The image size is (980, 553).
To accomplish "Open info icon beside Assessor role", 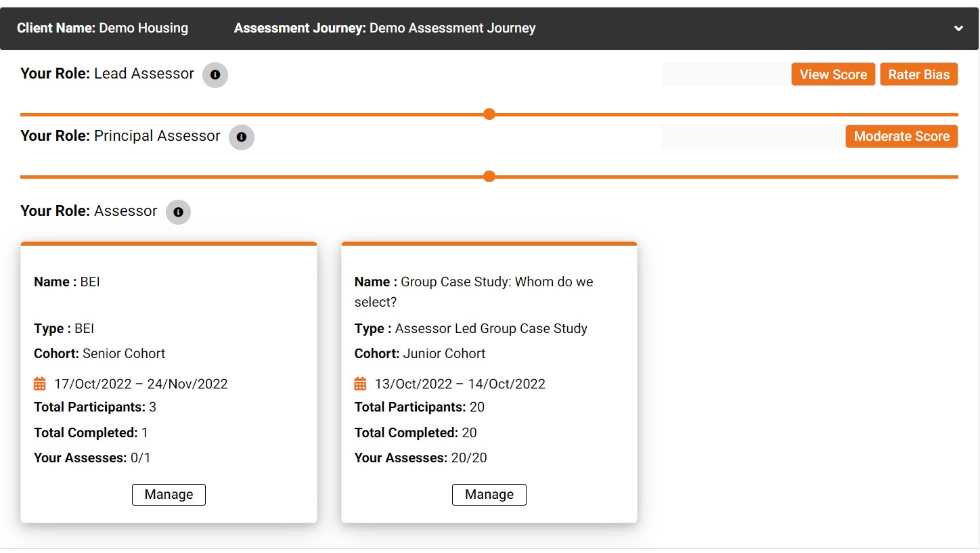I will 179,212.
